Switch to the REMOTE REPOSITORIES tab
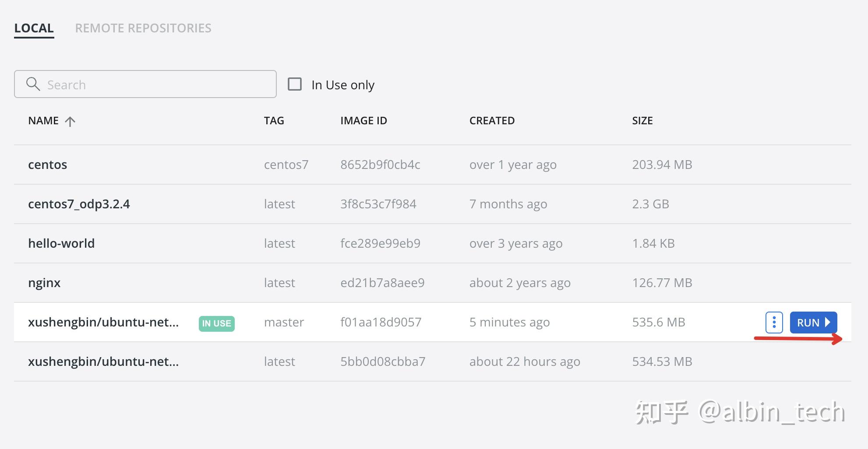This screenshot has height=449, width=868. [x=143, y=28]
